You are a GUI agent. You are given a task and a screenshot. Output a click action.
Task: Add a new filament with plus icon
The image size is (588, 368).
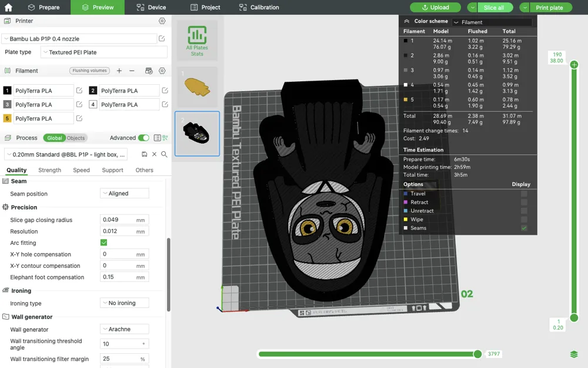(119, 71)
